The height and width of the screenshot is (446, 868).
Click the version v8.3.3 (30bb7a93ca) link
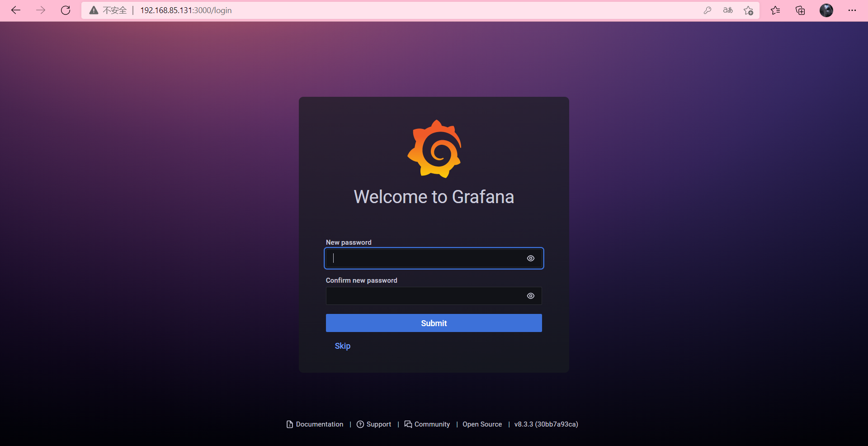coord(546,424)
